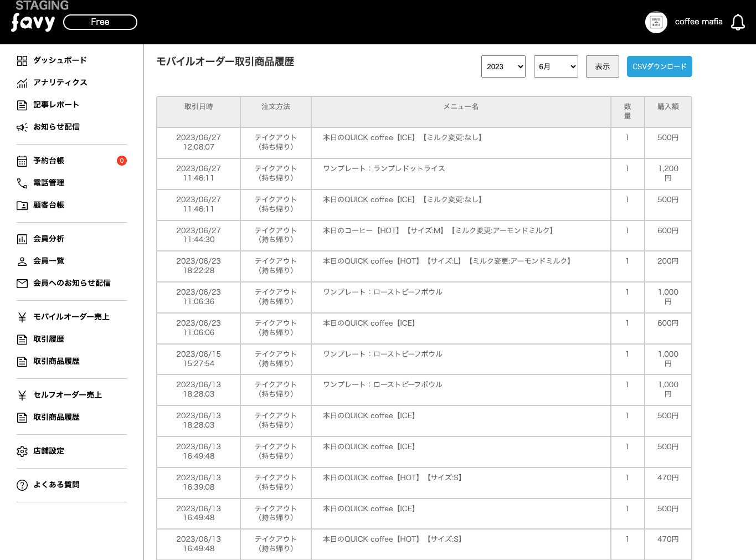Open the month dropdown showing 6月

(x=556, y=66)
